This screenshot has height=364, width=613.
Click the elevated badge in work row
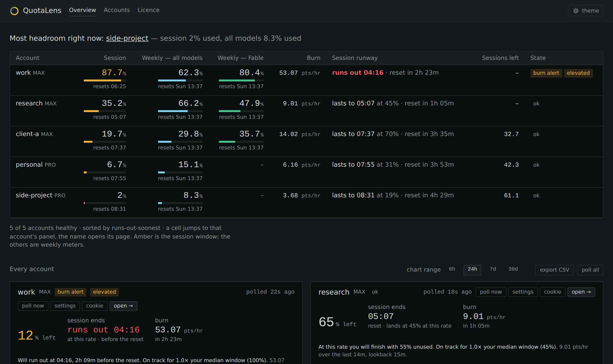coord(578,73)
